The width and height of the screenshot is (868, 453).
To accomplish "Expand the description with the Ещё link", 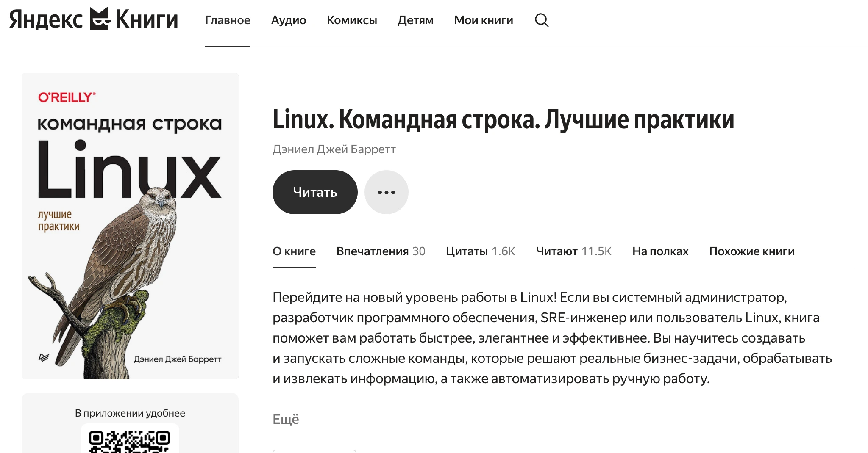I will 285,419.
